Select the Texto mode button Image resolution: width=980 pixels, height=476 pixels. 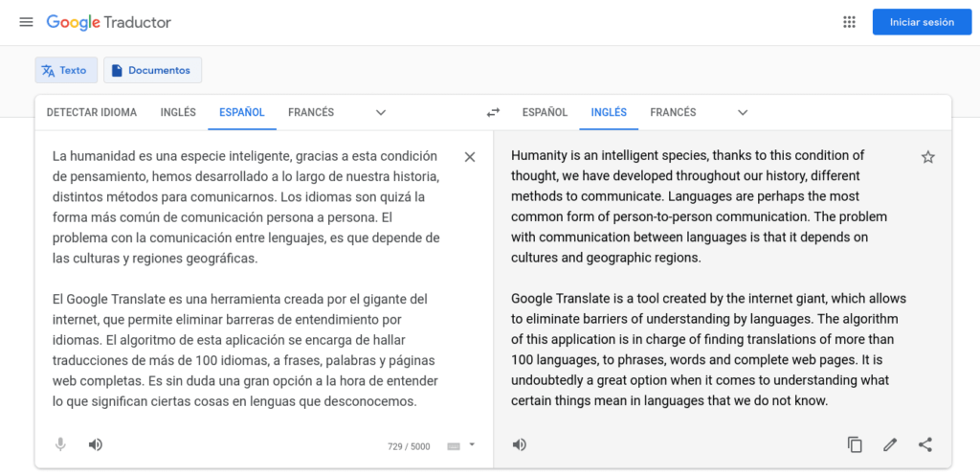(x=66, y=70)
